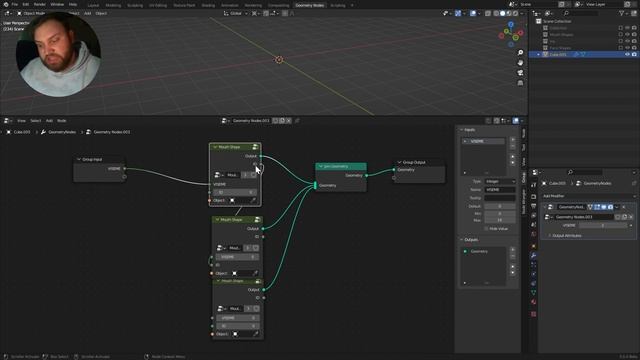This screenshot has width=640, height=360.
Task: Switch to the Geometry Nodes workspace tab
Action: point(309,5)
